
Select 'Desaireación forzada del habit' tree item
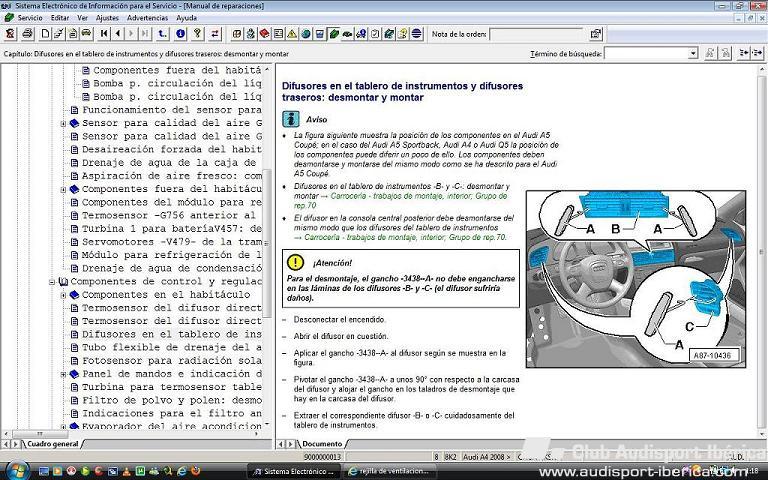tap(171, 149)
